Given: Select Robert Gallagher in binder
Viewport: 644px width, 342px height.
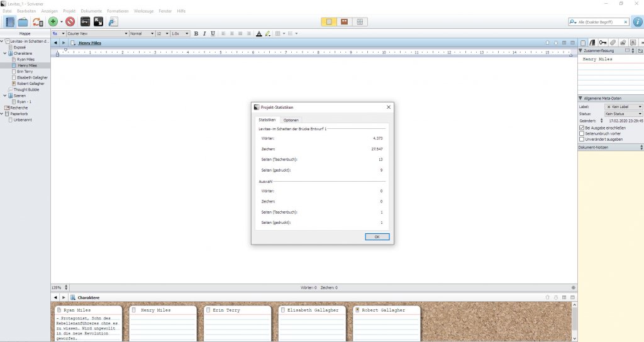Looking at the screenshot, I should pos(30,84).
